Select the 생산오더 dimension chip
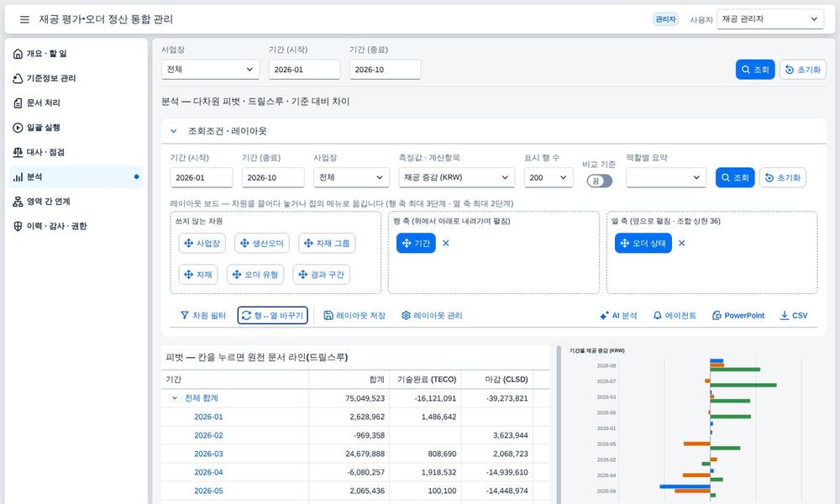This screenshot has height=504, width=840. [x=262, y=243]
